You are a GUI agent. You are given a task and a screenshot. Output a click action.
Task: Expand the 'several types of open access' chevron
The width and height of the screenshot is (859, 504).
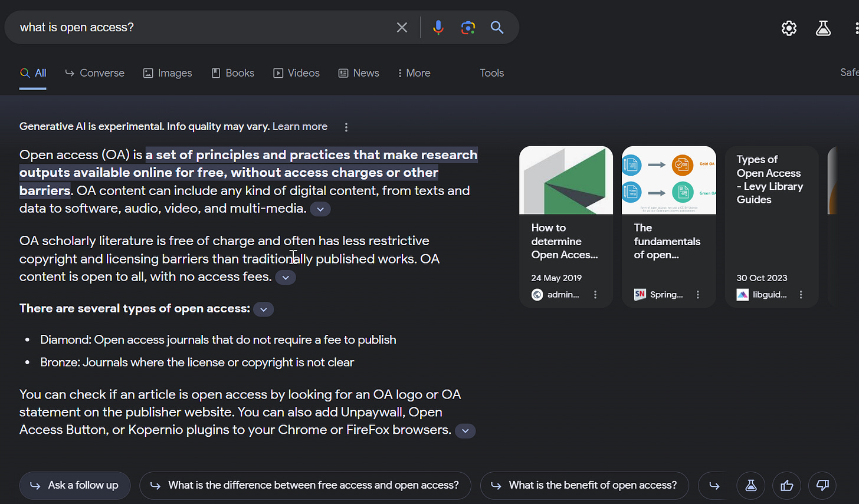(264, 309)
